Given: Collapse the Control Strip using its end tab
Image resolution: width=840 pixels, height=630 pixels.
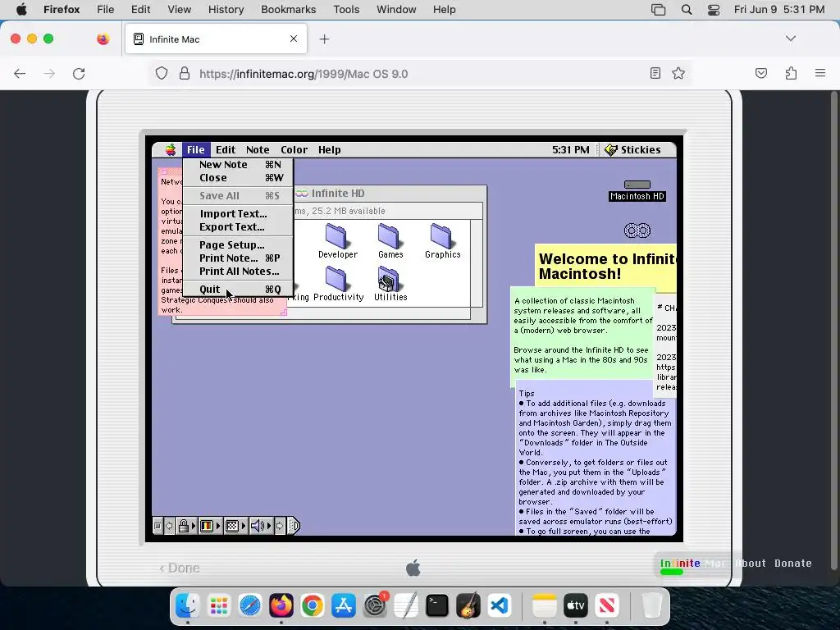Looking at the screenshot, I should 294,526.
